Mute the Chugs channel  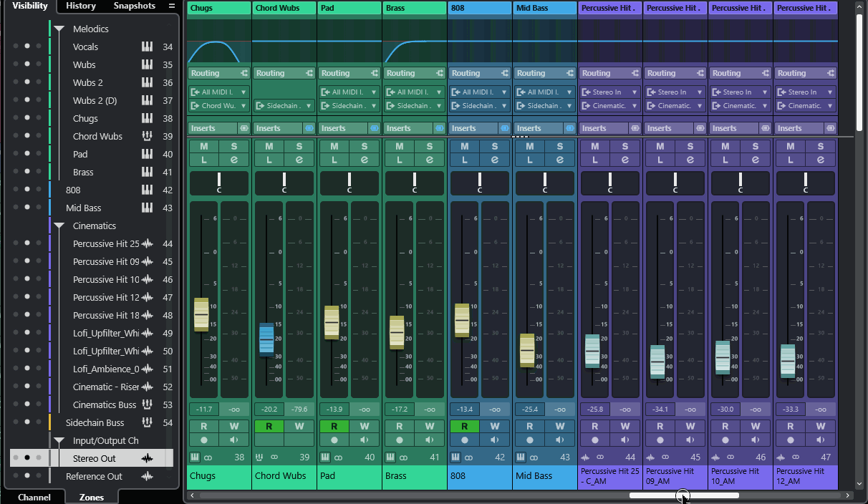[204, 146]
